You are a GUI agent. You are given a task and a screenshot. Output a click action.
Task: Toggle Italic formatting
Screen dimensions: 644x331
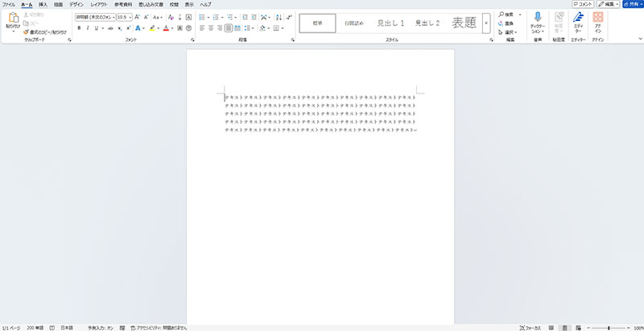click(88, 28)
